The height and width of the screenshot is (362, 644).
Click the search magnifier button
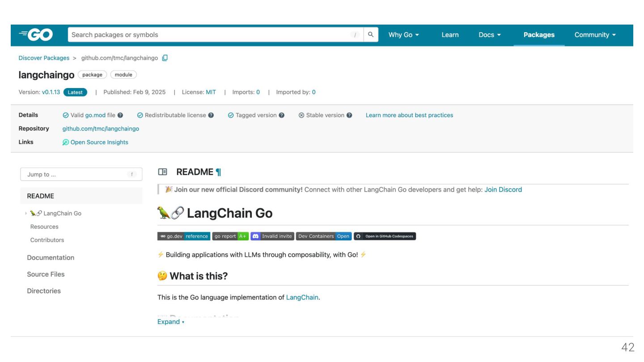click(x=371, y=35)
